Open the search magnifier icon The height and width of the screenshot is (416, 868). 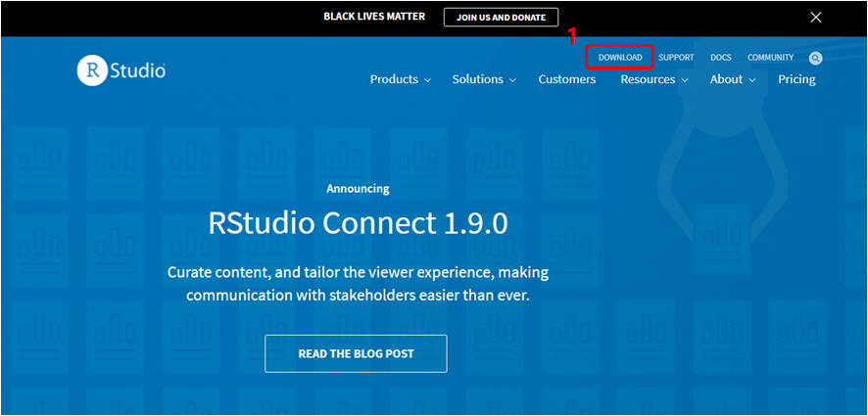click(x=815, y=58)
